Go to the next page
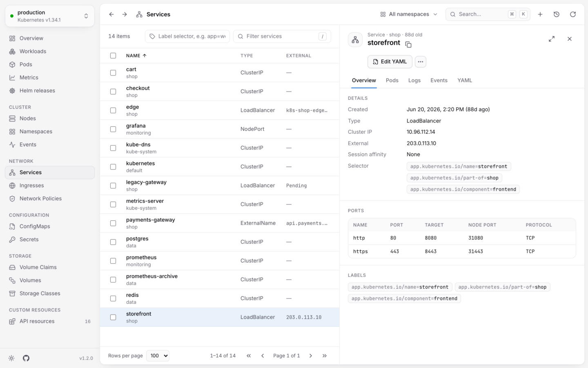 [311, 356]
